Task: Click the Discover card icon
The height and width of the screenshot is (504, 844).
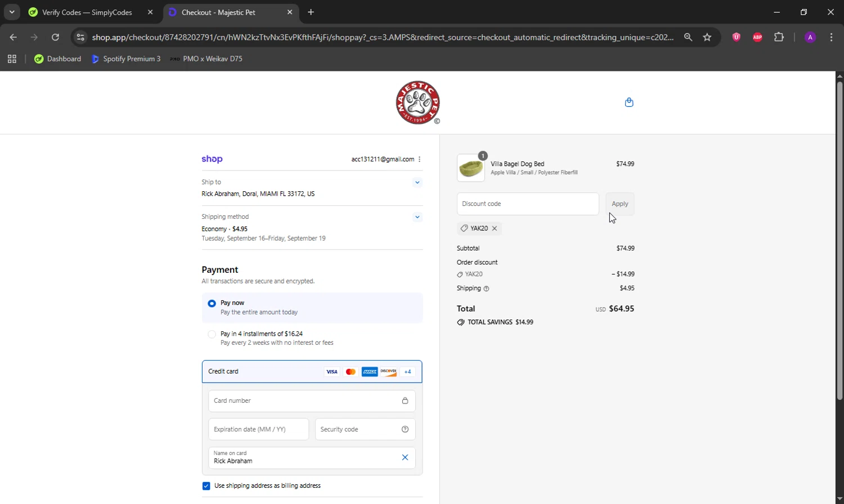Action: point(388,372)
